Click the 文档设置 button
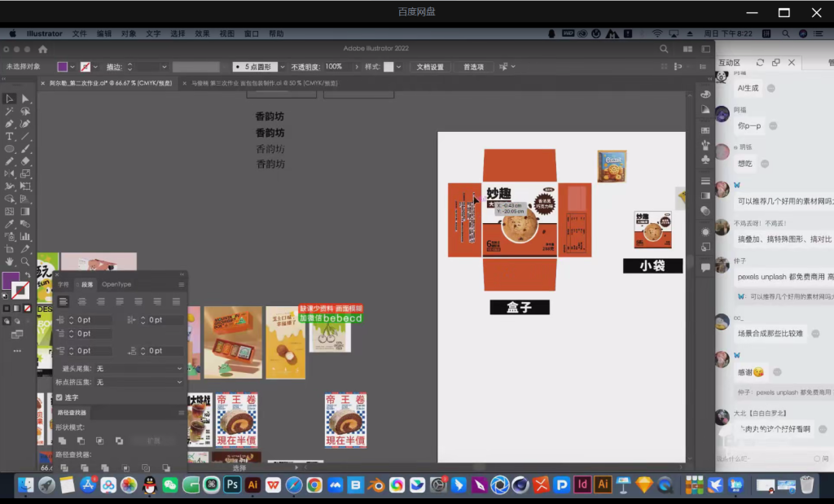 431,67
